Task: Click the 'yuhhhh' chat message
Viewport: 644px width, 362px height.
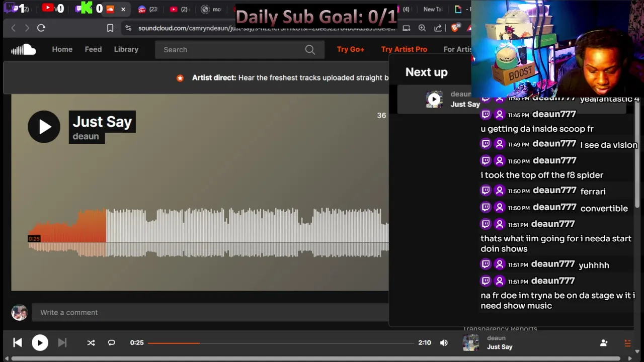Action: point(594,265)
